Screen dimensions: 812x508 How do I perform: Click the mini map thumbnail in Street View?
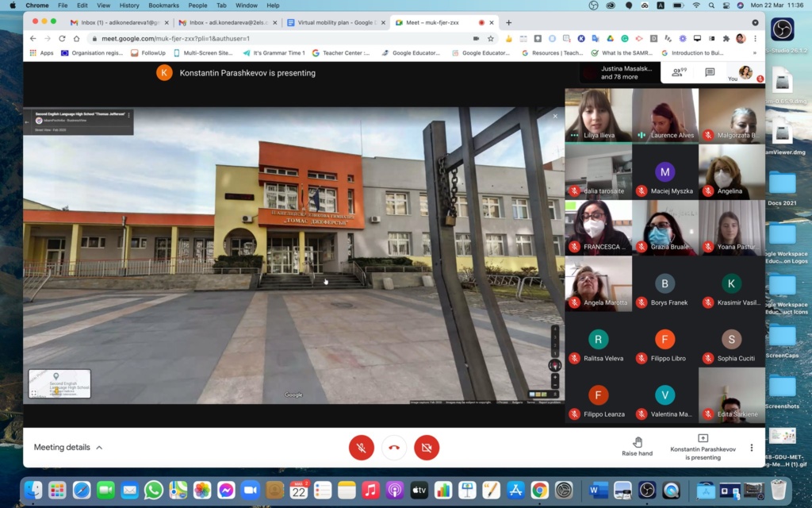click(x=59, y=383)
